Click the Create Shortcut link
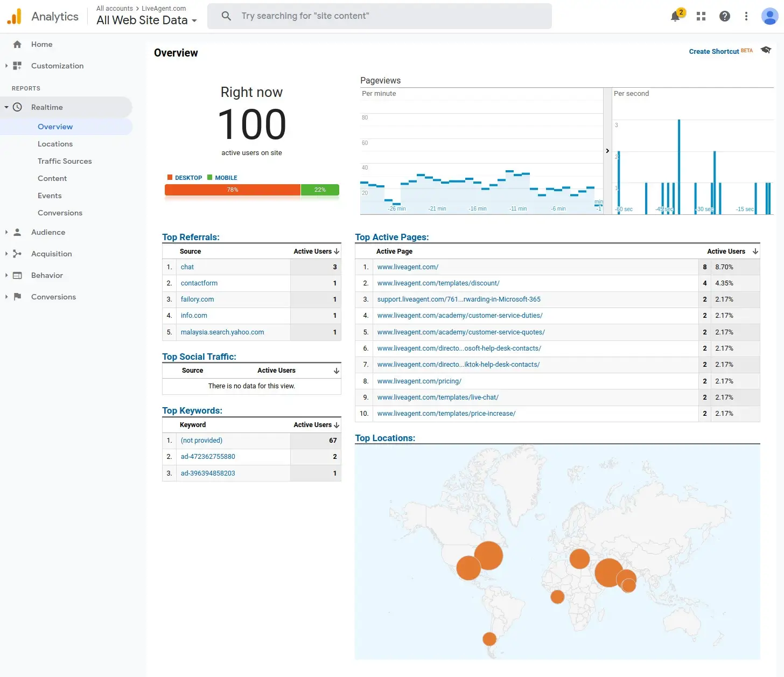 point(714,51)
